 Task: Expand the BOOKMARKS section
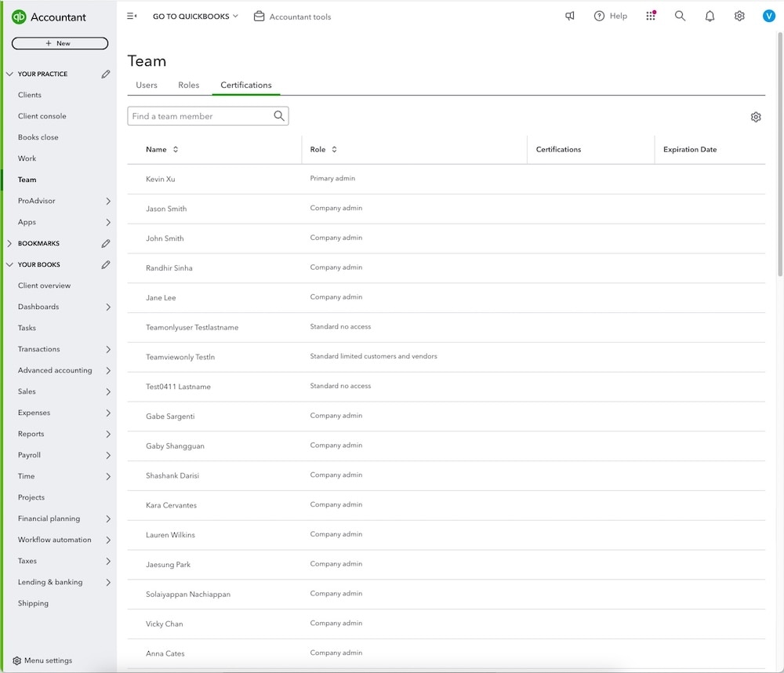coord(9,243)
